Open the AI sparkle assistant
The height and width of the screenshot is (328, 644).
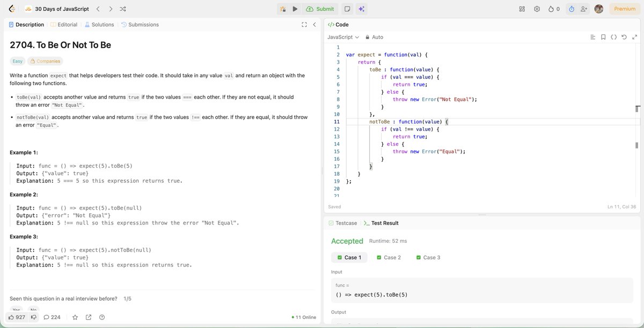click(x=362, y=9)
